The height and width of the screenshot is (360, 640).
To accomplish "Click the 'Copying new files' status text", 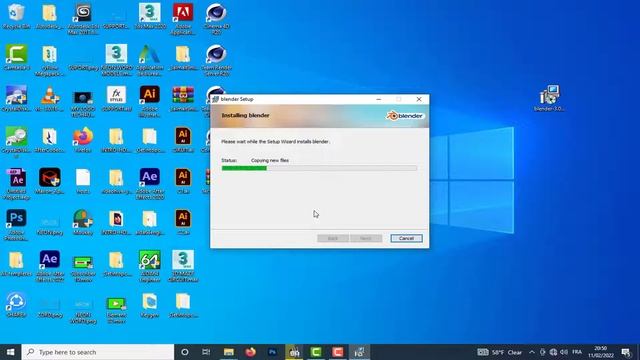I will (270, 160).
